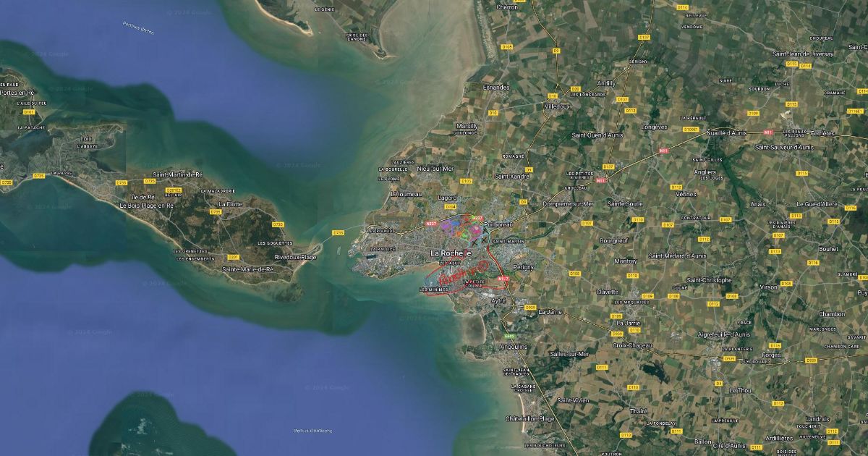Click the Marsilly label
The width and height of the screenshot is (868, 456).
pyautogui.click(x=467, y=125)
